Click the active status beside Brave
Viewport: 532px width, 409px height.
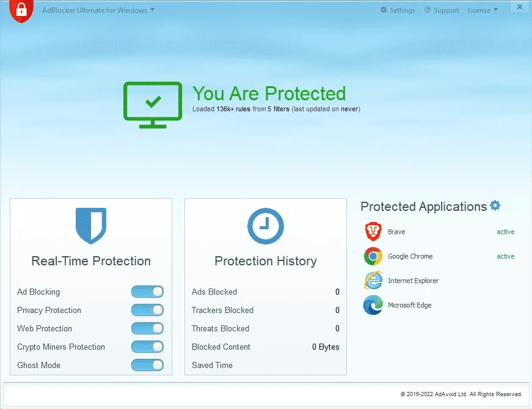(506, 232)
